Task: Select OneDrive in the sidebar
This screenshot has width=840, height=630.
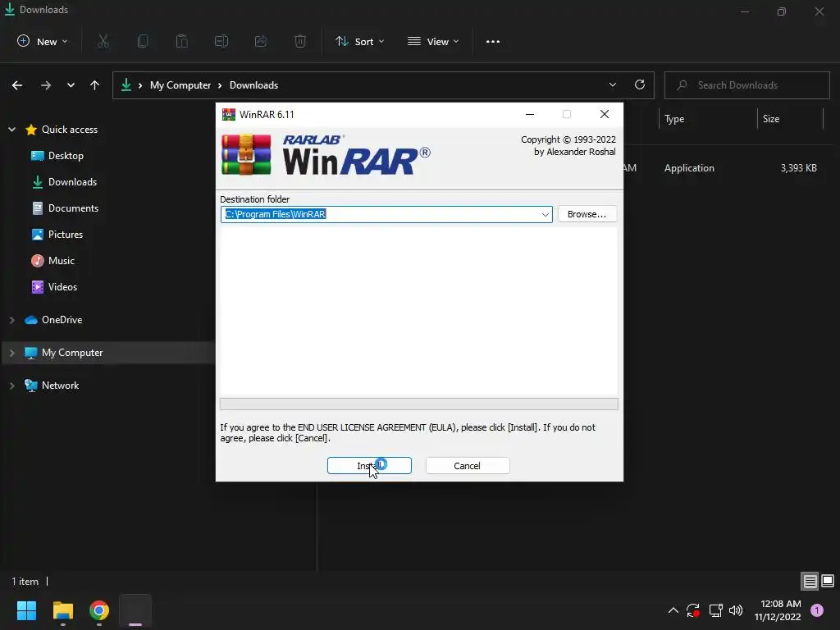Action: click(x=62, y=320)
